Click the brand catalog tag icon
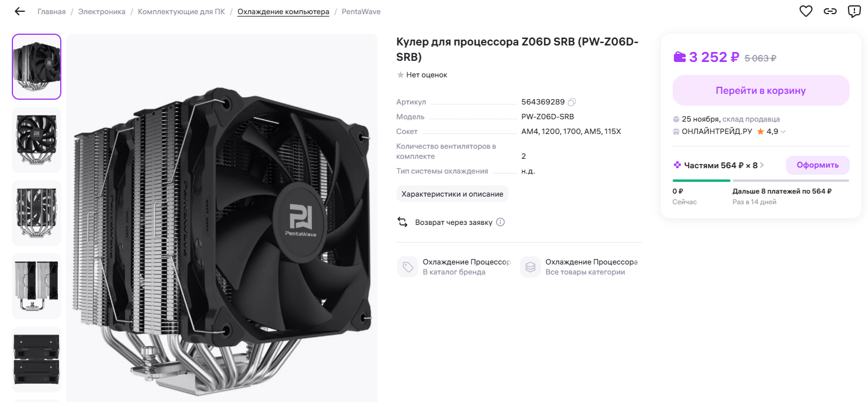 (x=407, y=267)
